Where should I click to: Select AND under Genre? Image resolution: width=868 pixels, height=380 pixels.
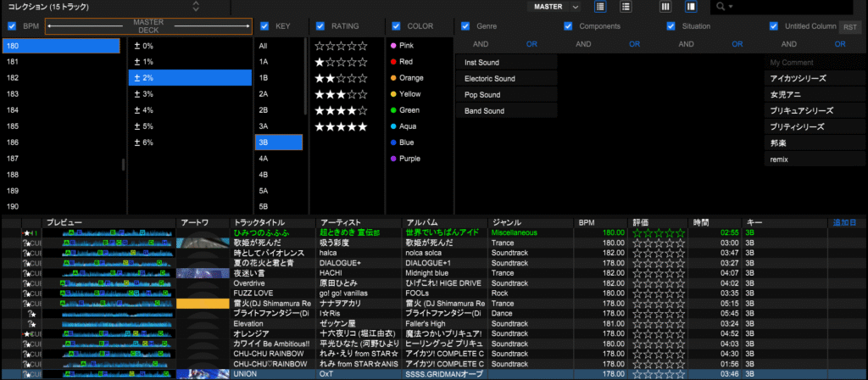point(481,44)
